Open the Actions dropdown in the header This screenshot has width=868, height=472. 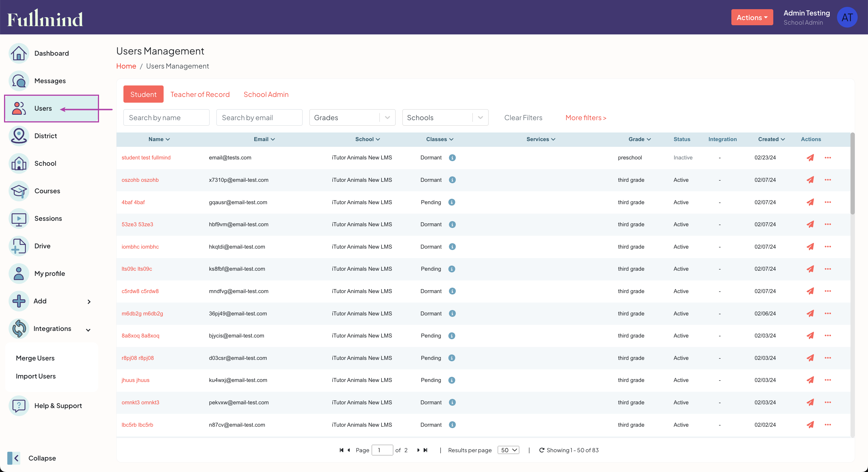[752, 17]
